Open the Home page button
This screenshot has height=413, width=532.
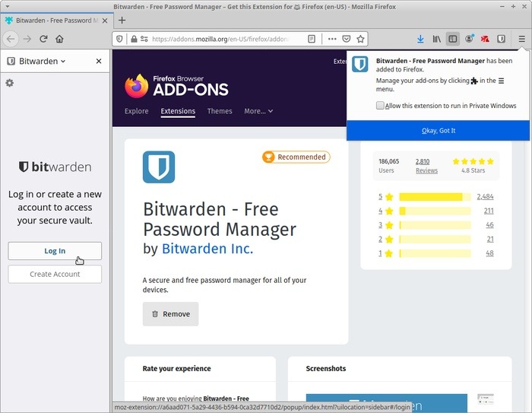point(59,39)
